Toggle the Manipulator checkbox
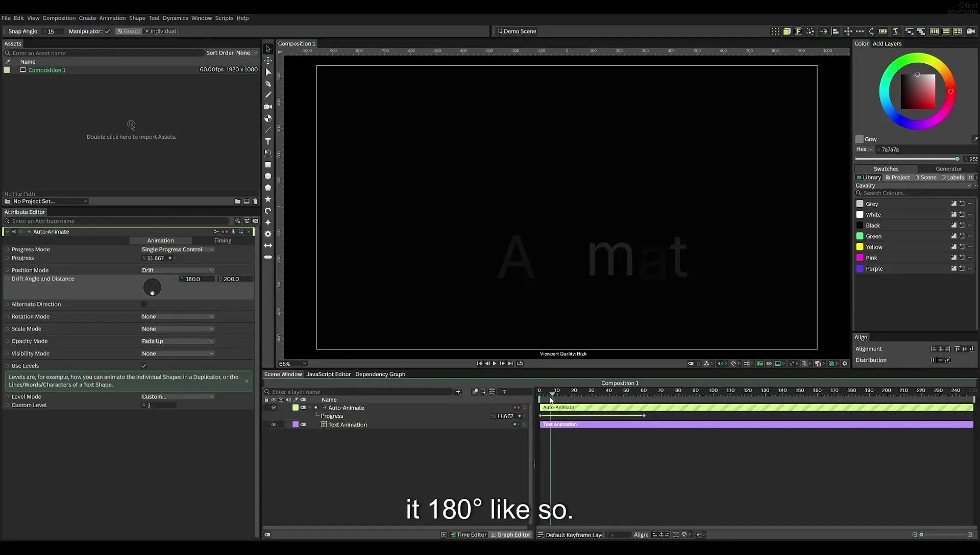The width and height of the screenshot is (980, 555). coord(108,32)
